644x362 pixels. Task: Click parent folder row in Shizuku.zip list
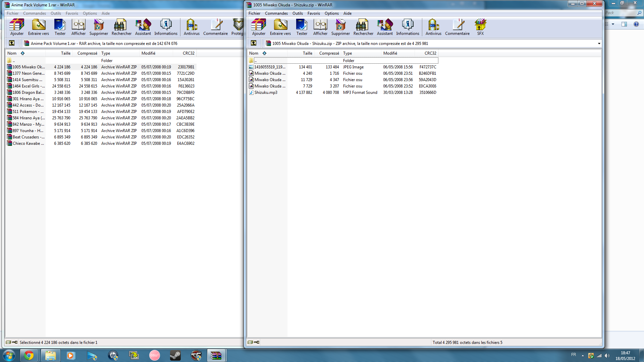pyautogui.click(x=343, y=61)
